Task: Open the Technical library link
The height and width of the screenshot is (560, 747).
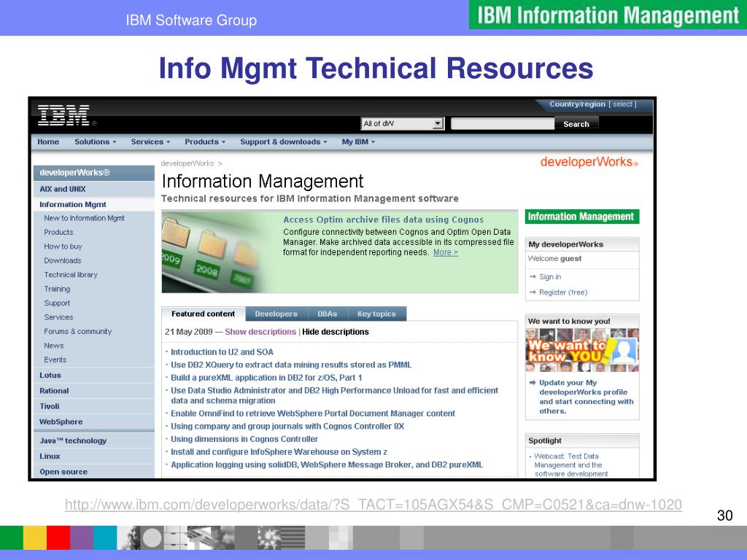Action: click(x=71, y=275)
